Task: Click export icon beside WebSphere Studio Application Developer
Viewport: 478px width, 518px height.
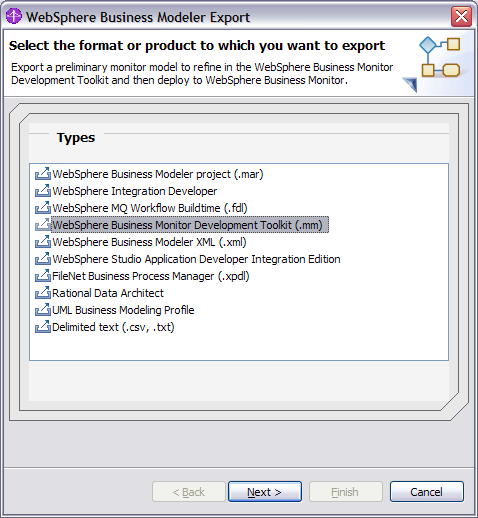Action: click(43, 259)
